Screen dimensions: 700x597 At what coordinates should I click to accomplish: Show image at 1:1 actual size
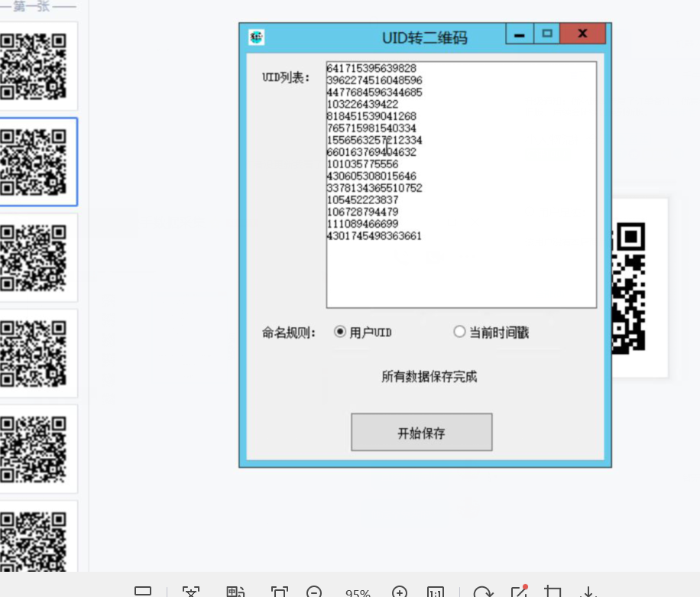[436, 592]
